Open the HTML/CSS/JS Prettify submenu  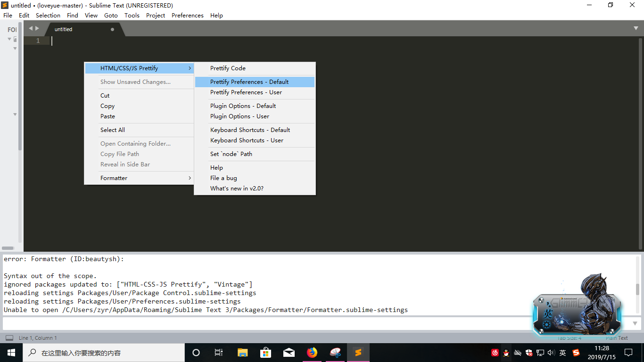(x=140, y=68)
